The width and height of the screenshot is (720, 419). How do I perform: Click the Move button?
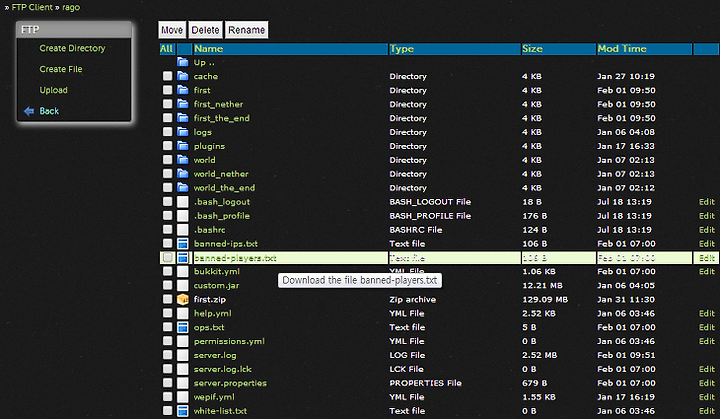pyautogui.click(x=172, y=30)
